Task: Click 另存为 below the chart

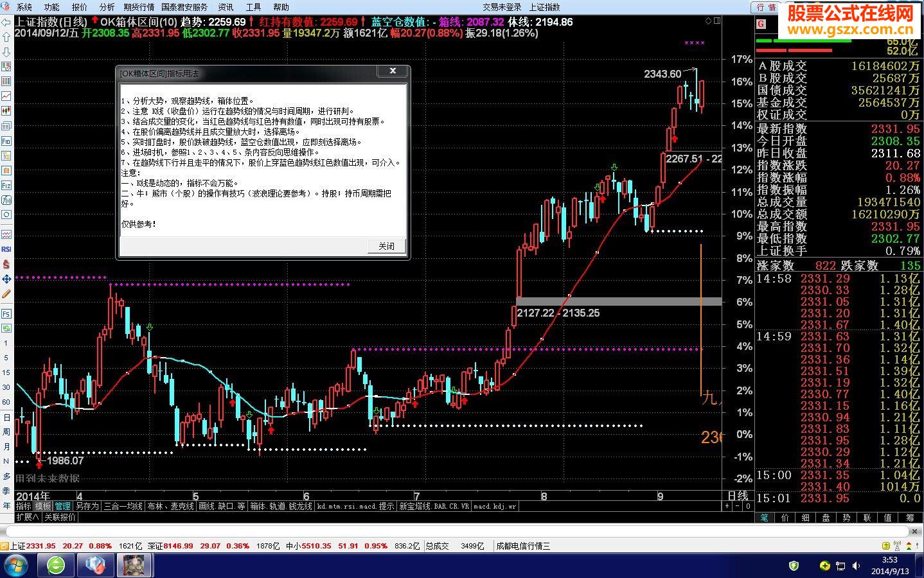Action: tap(87, 506)
